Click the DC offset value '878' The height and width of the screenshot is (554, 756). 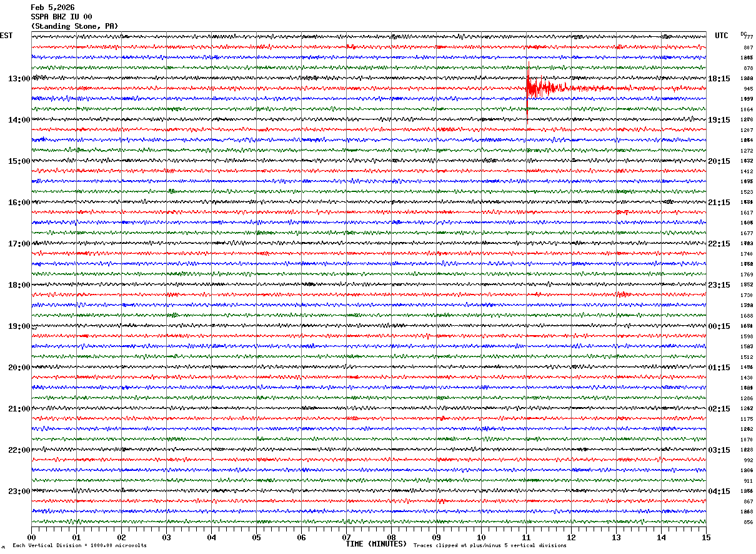748,68
